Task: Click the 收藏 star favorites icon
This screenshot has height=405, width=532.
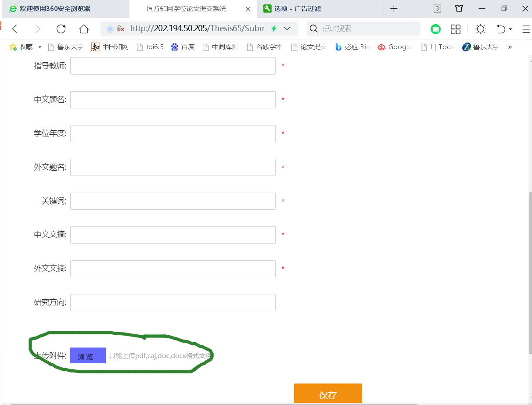Action: click(13, 47)
